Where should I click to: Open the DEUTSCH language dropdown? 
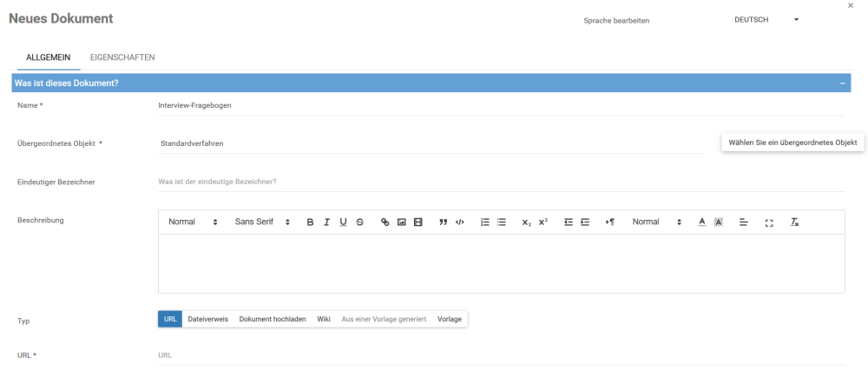(x=766, y=20)
